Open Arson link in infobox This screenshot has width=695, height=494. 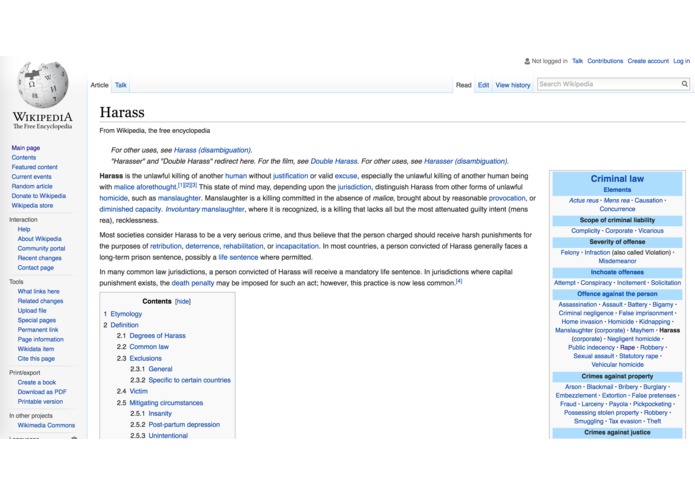pos(573,387)
